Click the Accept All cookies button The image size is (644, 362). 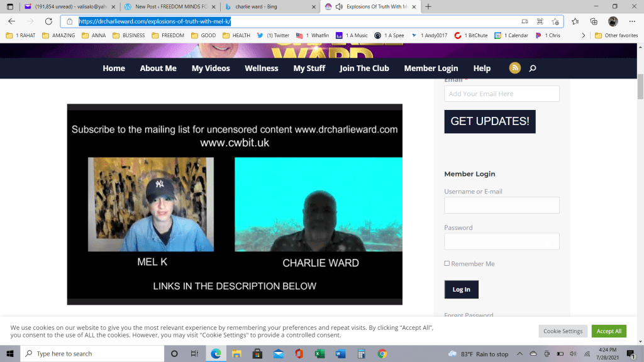[x=609, y=331]
